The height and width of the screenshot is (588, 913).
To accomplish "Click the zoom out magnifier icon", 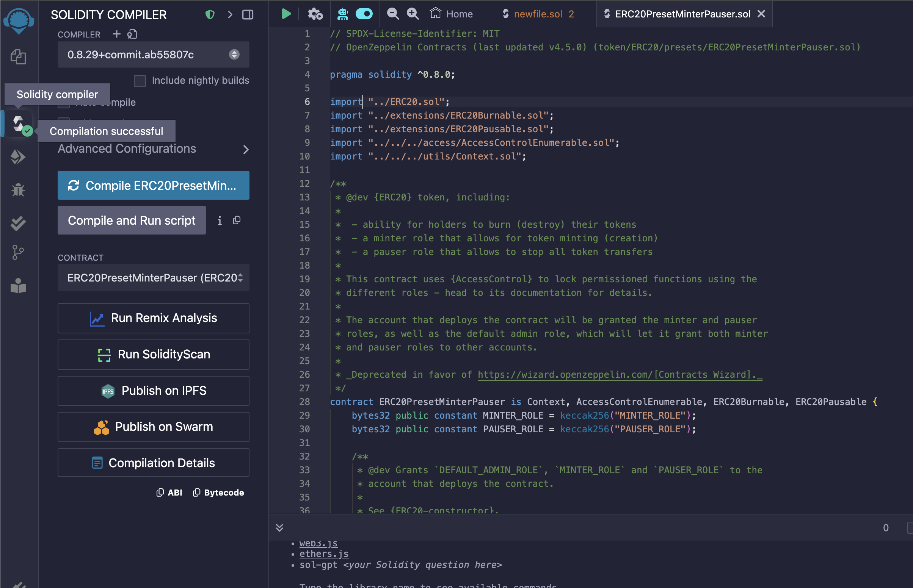I will coord(393,14).
